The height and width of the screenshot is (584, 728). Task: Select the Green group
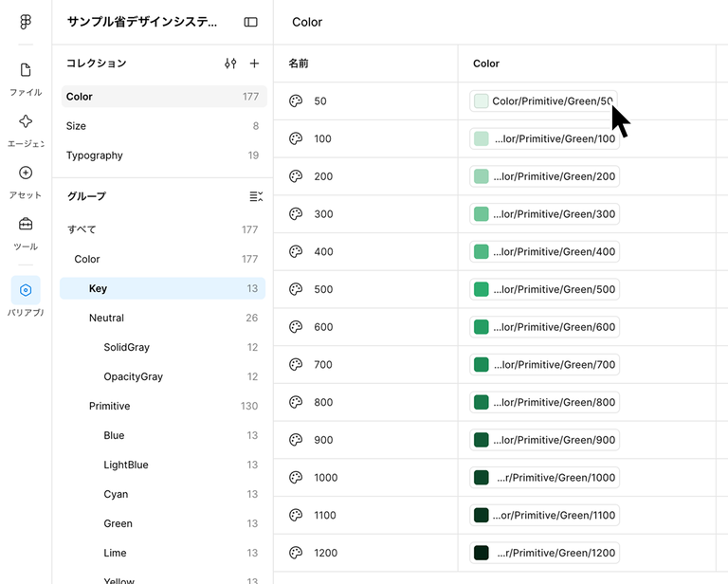[x=162, y=523]
